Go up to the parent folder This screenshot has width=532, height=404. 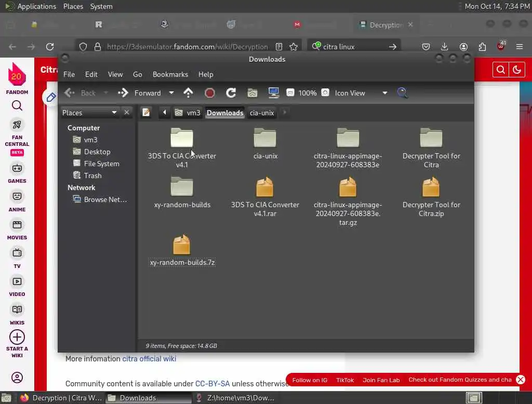pyautogui.click(x=188, y=92)
